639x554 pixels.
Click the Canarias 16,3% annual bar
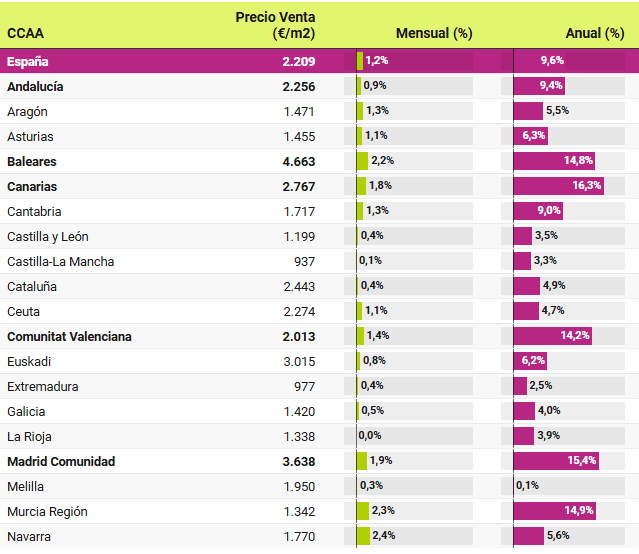pyautogui.click(x=558, y=186)
